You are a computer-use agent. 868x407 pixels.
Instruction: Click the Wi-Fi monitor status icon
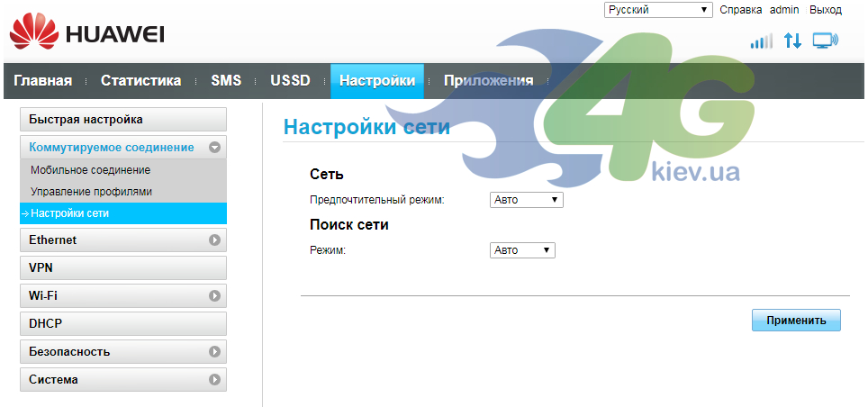tap(826, 41)
